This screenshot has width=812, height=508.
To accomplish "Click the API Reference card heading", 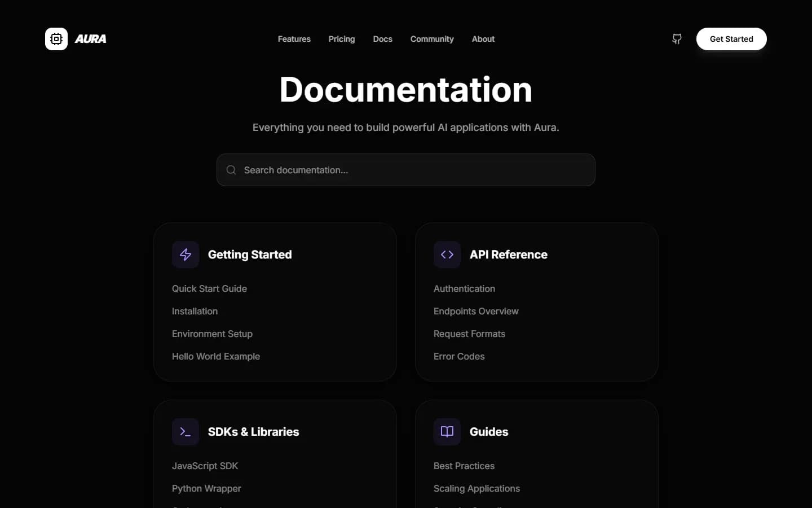I will point(509,255).
